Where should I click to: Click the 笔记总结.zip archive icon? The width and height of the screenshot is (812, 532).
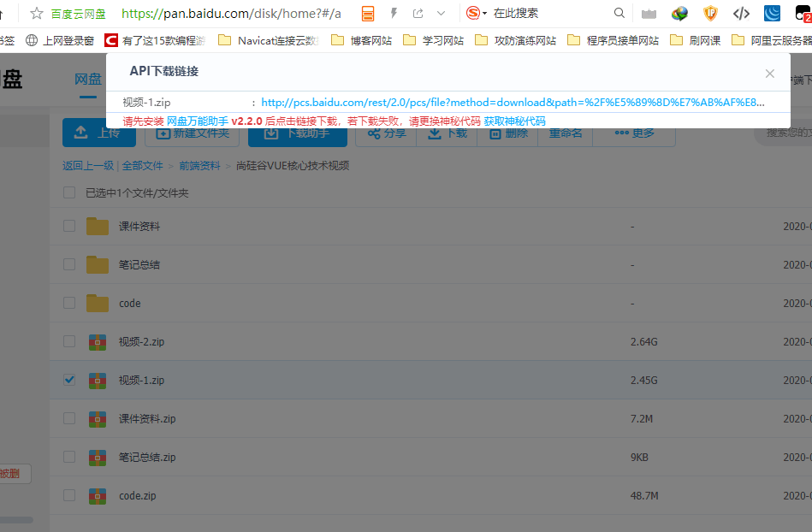pyautogui.click(x=98, y=458)
